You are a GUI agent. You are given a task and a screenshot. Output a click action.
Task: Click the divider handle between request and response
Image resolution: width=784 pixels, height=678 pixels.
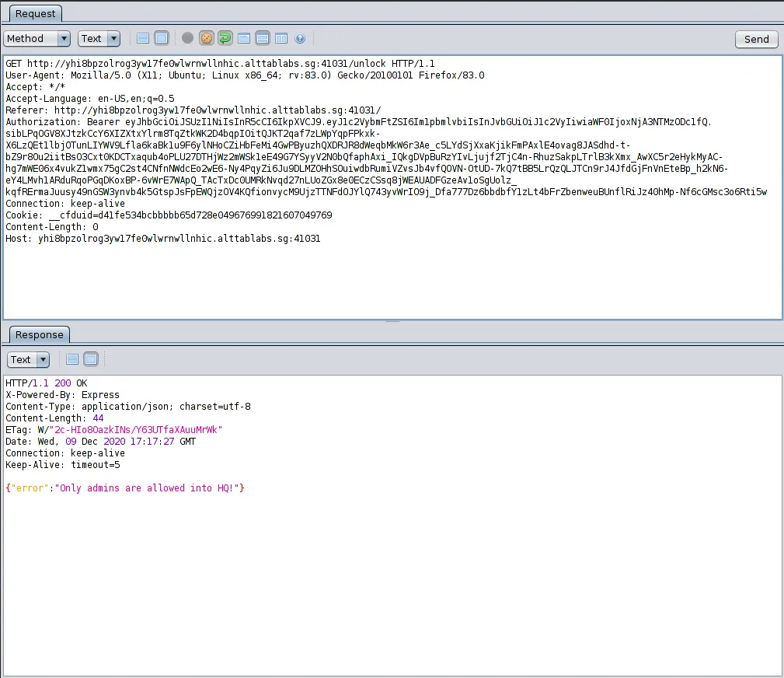click(x=392, y=321)
